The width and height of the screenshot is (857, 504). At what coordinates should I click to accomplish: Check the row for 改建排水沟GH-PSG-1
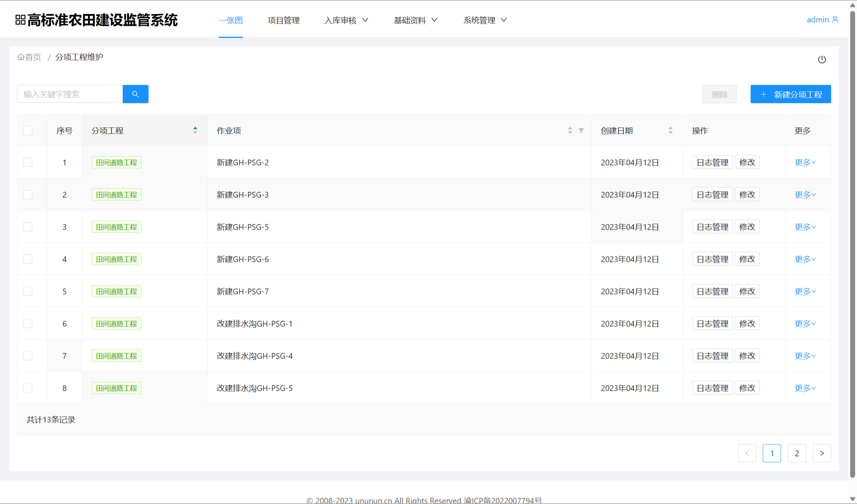28,324
